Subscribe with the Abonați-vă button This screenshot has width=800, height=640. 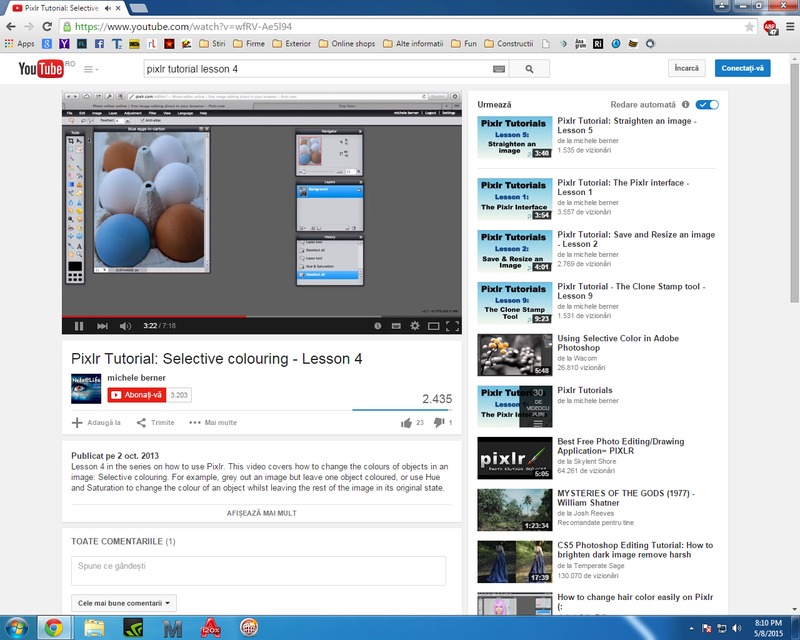tap(137, 395)
